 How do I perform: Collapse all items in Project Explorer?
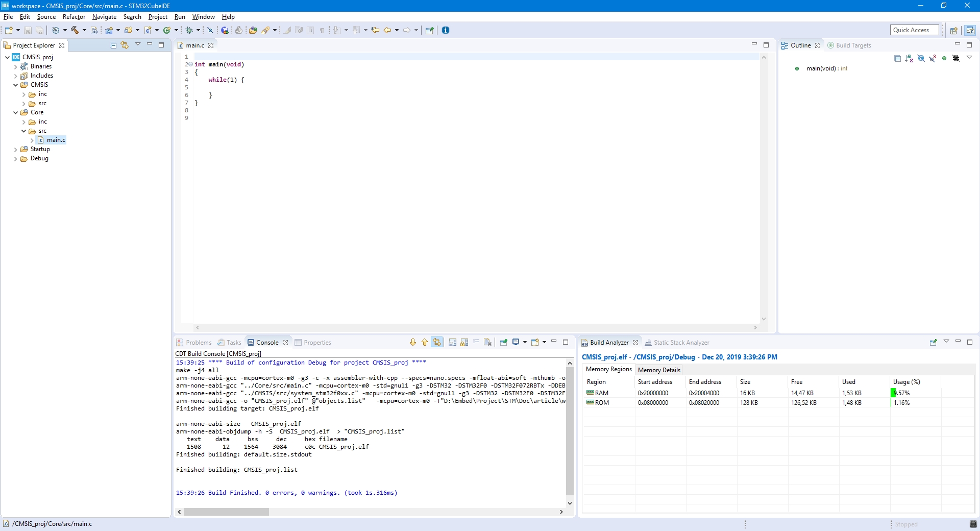point(113,45)
